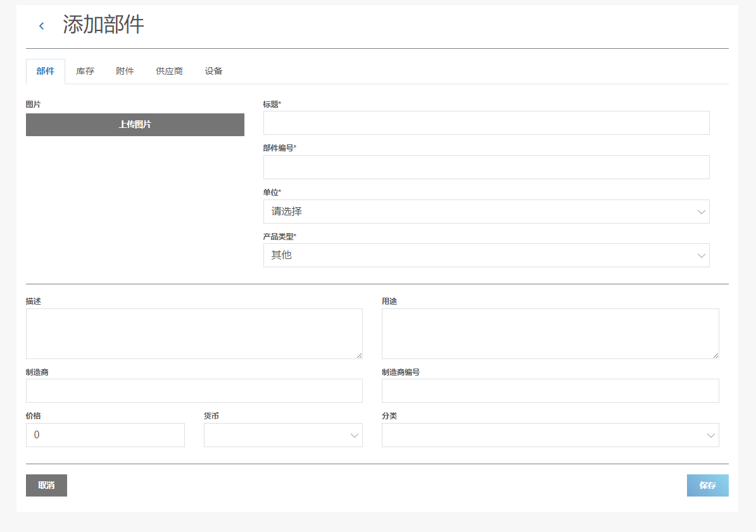Image resolution: width=756 pixels, height=532 pixels.
Task: Select the 设备 tab
Action: pyautogui.click(x=213, y=71)
